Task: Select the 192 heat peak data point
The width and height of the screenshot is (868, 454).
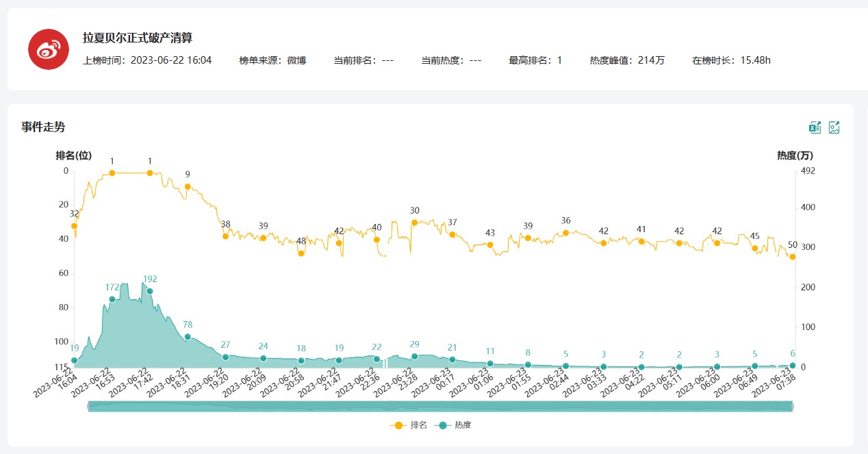Action: coord(150,291)
